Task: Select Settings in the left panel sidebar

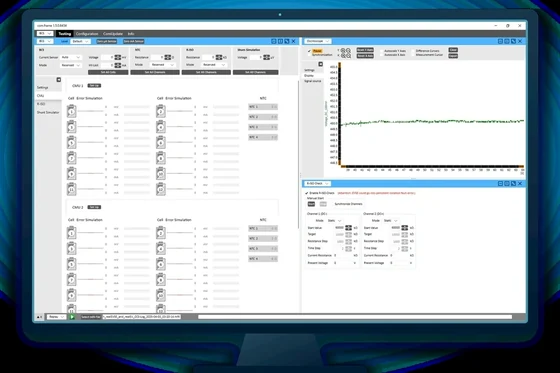Action: coord(42,88)
